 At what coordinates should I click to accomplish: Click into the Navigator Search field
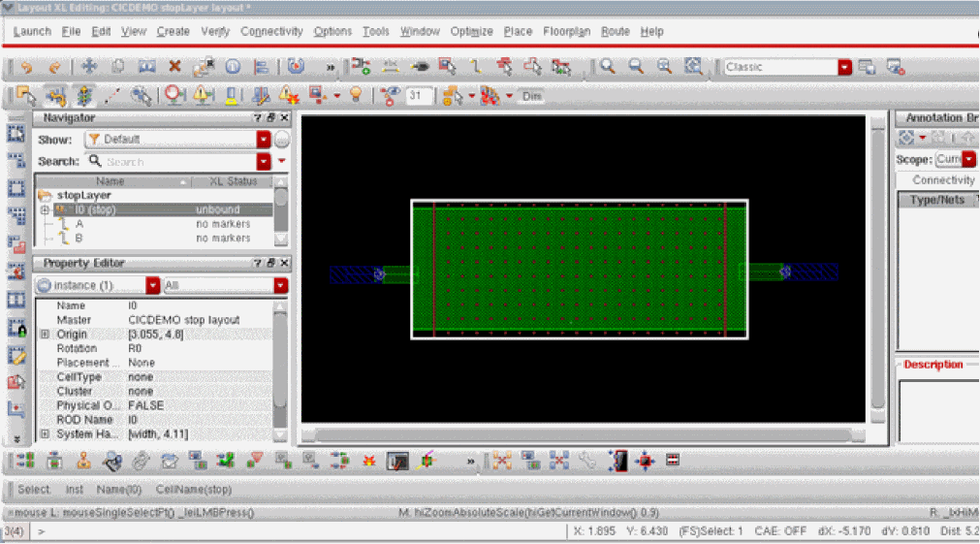pyautogui.click(x=179, y=162)
